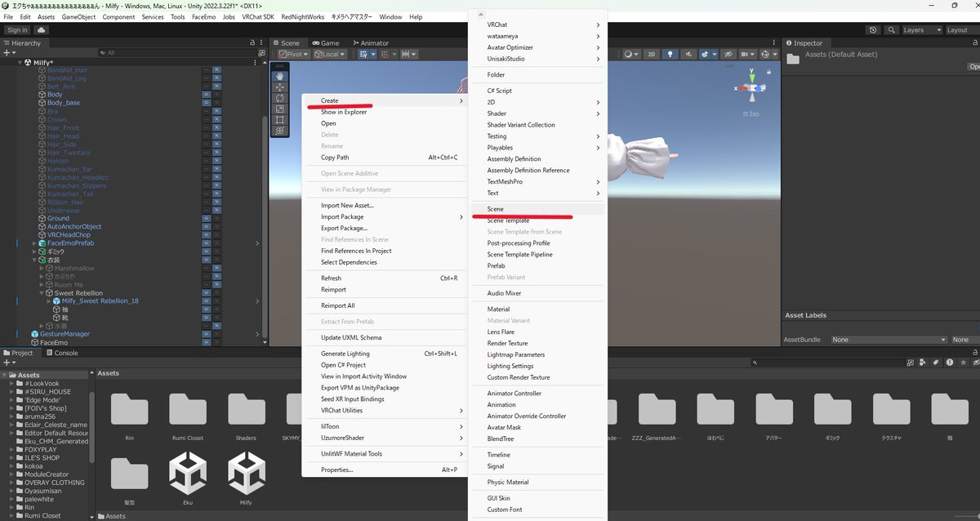
Task: Select the Move tool in Scene
Action: tap(280, 87)
